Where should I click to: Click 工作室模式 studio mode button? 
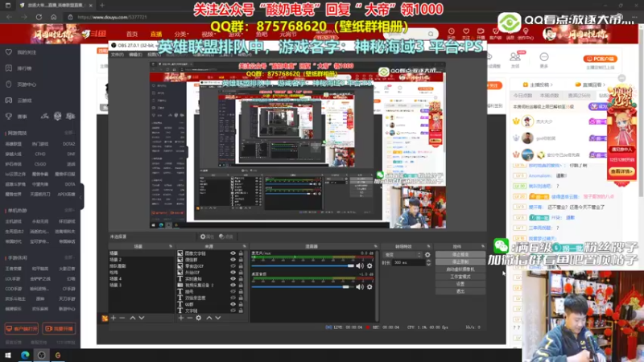[460, 277]
